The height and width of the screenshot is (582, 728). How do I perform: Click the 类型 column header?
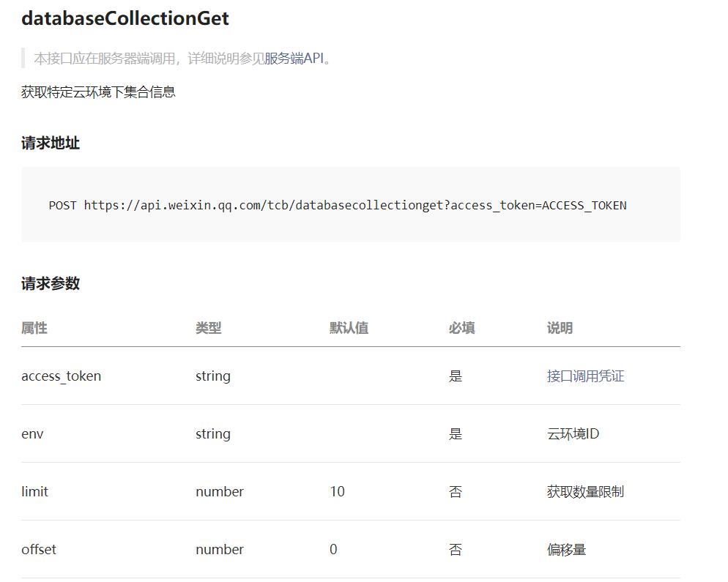(x=209, y=328)
